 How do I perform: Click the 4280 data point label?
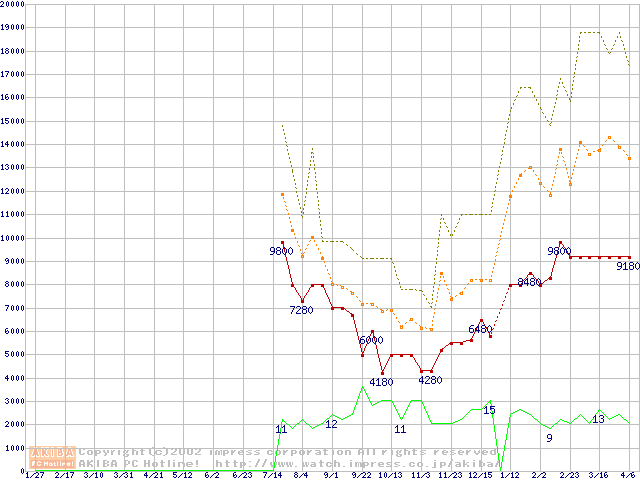pyautogui.click(x=430, y=380)
